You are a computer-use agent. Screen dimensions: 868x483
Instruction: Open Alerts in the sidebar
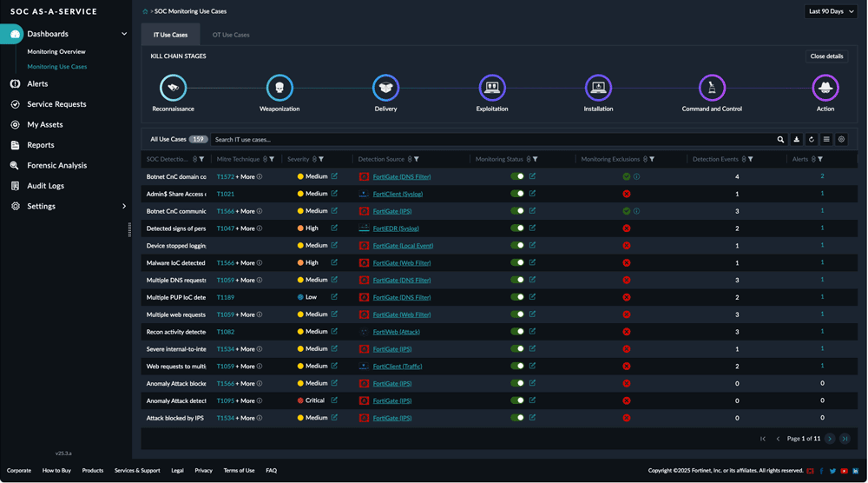click(37, 83)
